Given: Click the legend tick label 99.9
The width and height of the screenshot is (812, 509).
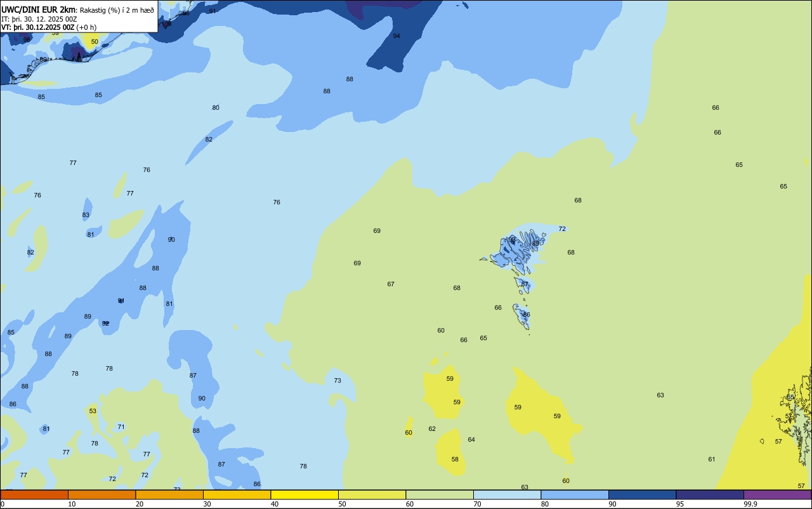Looking at the screenshot, I should pyautogui.click(x=750, y=504).
